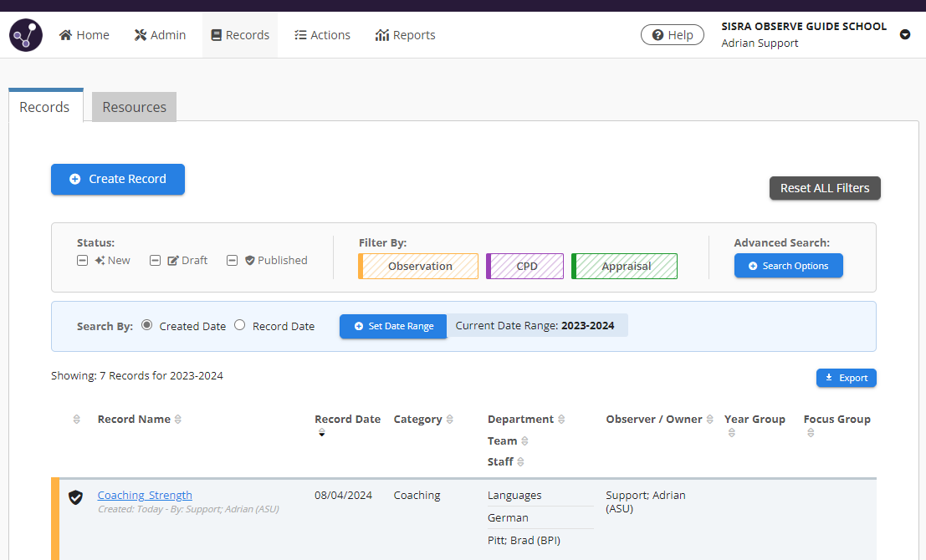Click the Help button
This screenshot has height=560, width=926.
672,35
